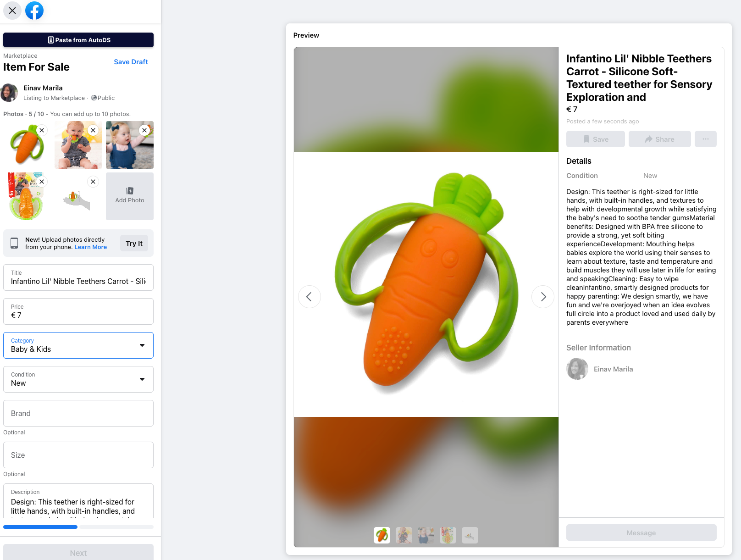Open Einav Marila profile picture

pyautogui.click(x=9, y=93)
